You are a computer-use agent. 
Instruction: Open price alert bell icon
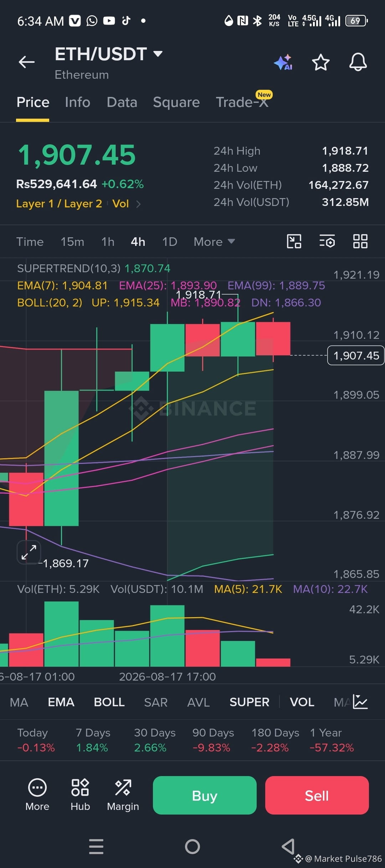pyautogui.click(x=358, y=62)
